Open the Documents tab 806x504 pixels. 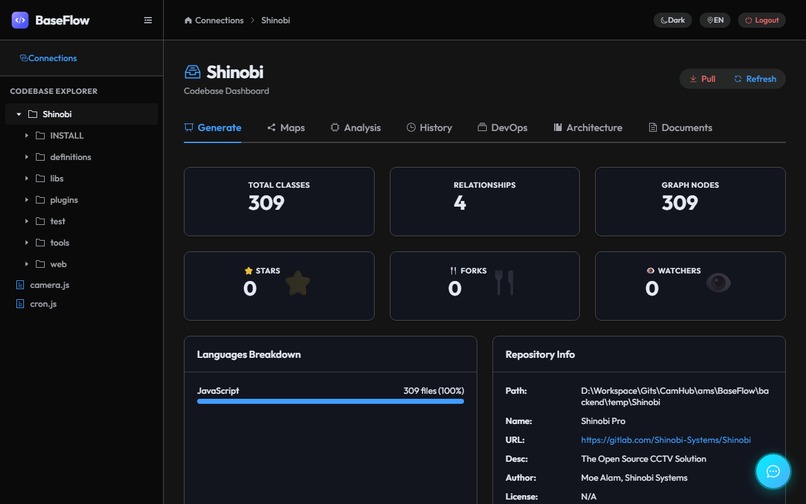pos(680,128)
